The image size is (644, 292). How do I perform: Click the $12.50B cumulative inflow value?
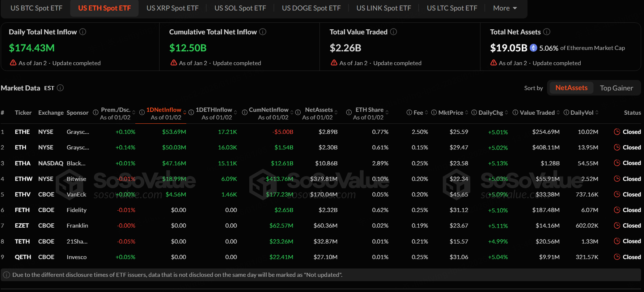coord(188,48)
